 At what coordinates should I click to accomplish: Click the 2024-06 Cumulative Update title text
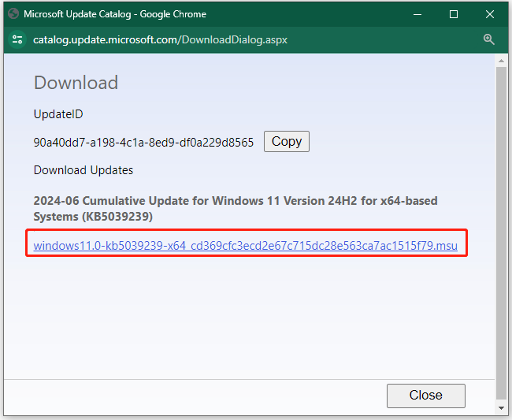coord(235,209)
